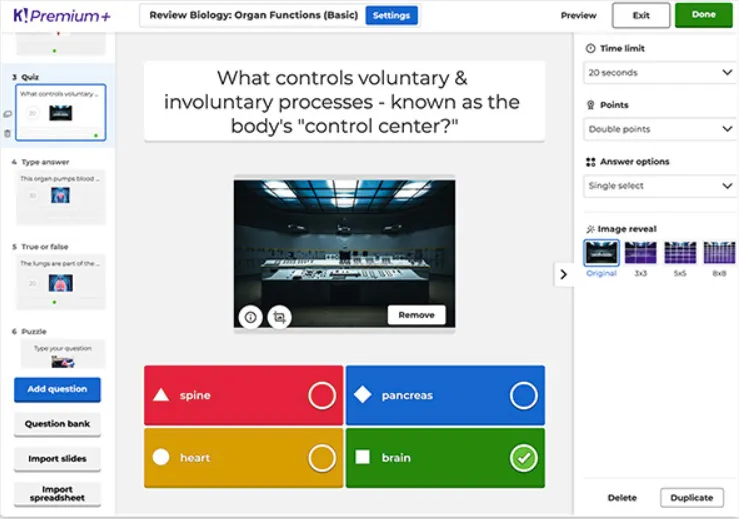
Task: Open the Points dropdown showing Double points
Action: tap(660, 129)
